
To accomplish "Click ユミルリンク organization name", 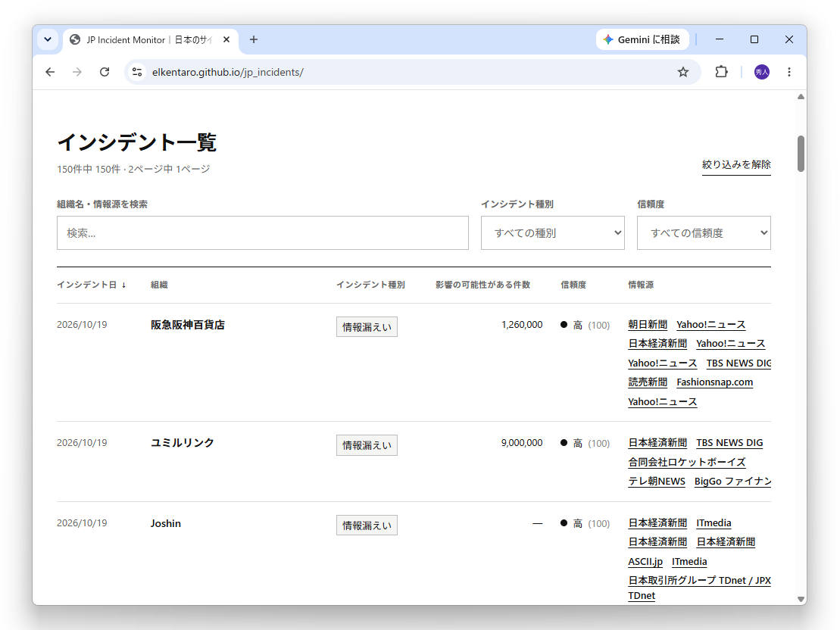I will pos(182,443).
